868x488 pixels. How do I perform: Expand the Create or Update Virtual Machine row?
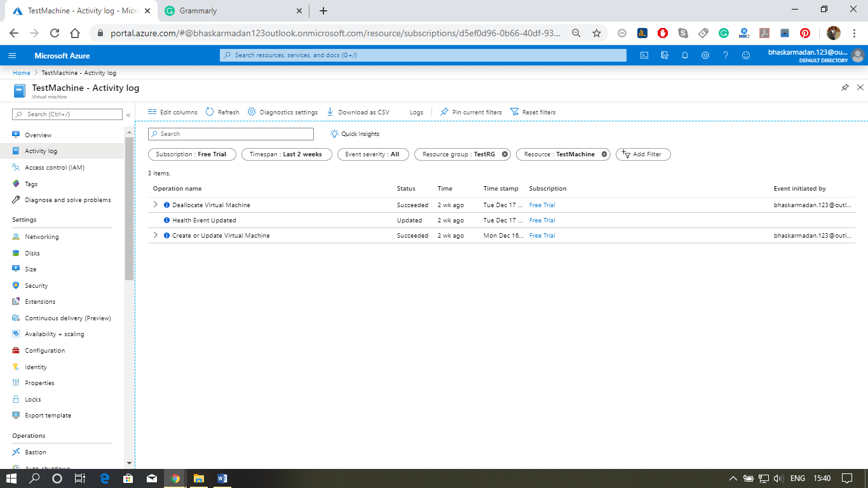point(156,235)
